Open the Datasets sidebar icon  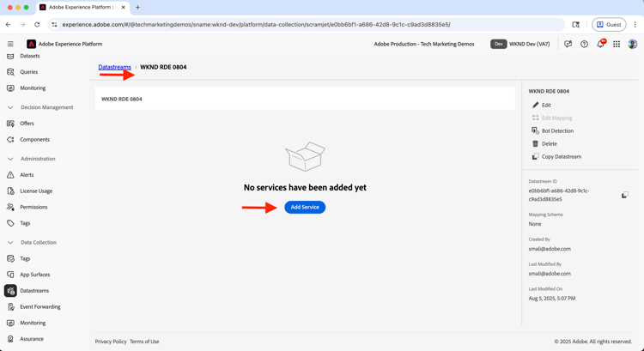[10, 56]
